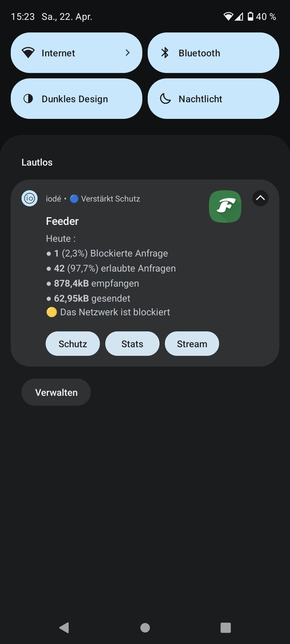Image resolution: width=290 pixels, height=644 pixels.
Task: Open Internet panel via arrow chevron
Action: [x=128, y=53]
